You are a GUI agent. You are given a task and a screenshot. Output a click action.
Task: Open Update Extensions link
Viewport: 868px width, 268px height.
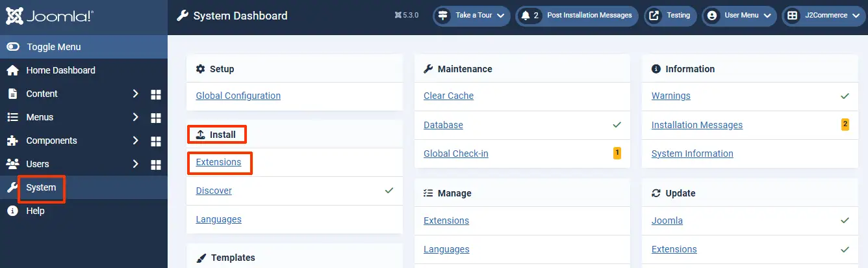coord(674,249)
